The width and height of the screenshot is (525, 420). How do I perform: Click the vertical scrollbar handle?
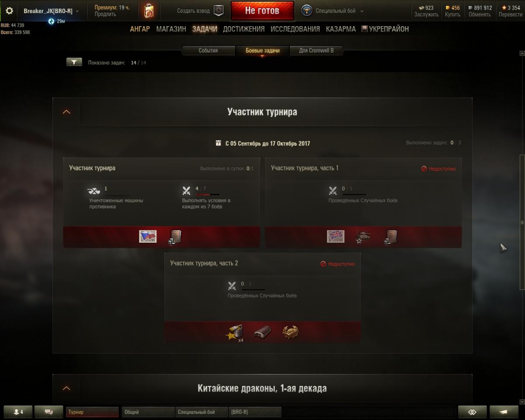(x=521, y=222)
